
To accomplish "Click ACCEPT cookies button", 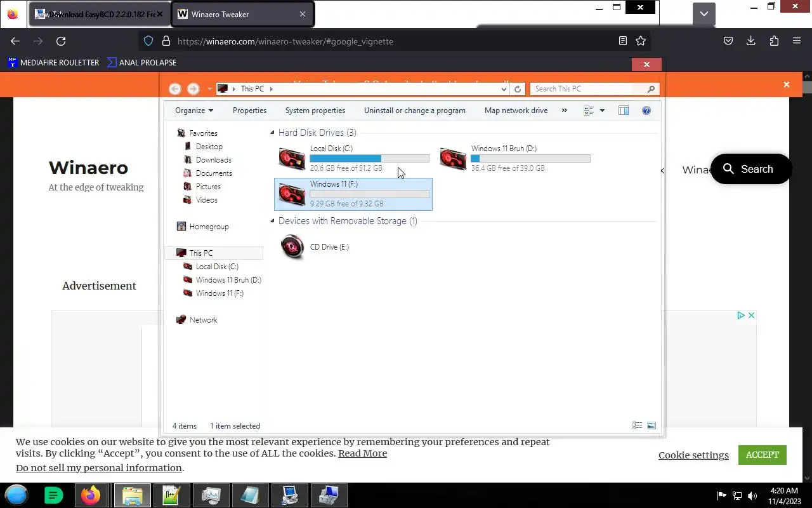I will click(x=763, y=455).
